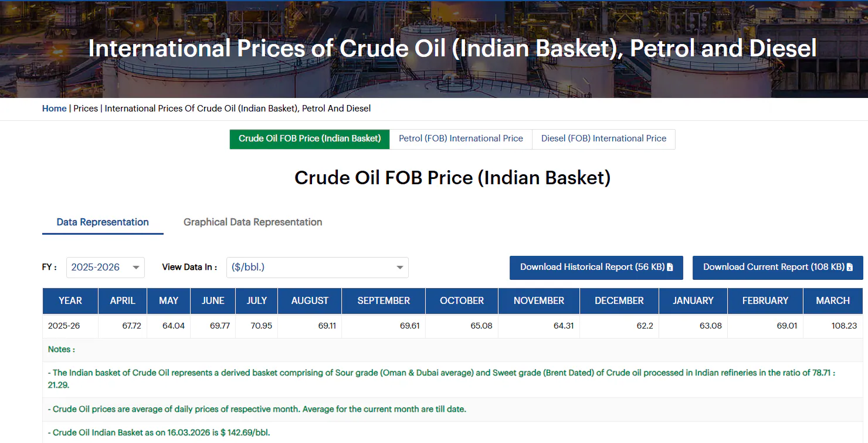
Task: Click the MARCH column header
Action: tap(832, 301)
